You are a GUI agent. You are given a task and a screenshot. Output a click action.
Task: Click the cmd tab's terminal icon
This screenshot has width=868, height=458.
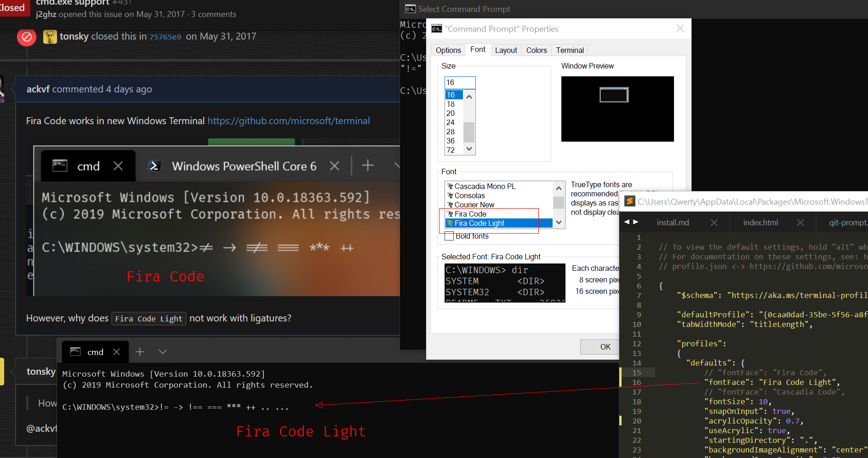point(60,166)
